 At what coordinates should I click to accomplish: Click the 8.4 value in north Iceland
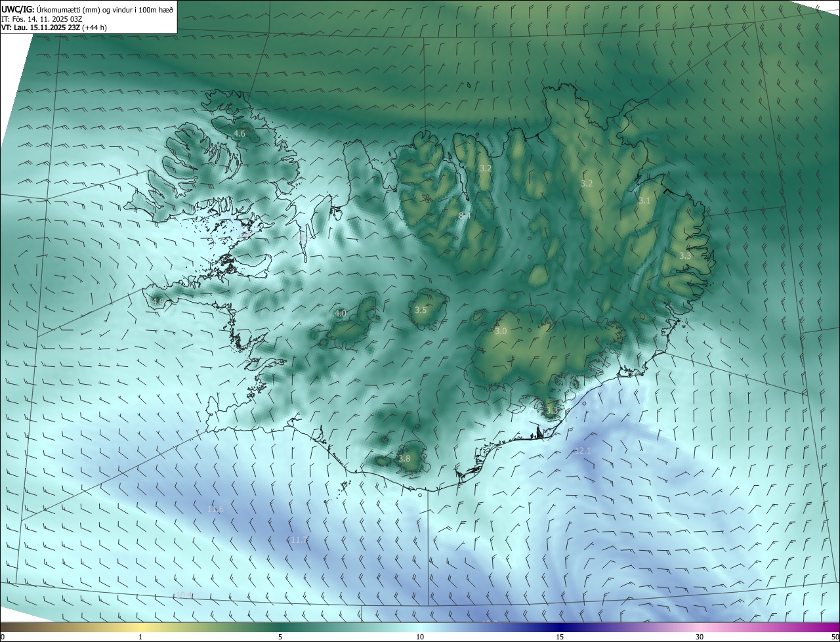(x=465, y=215)
